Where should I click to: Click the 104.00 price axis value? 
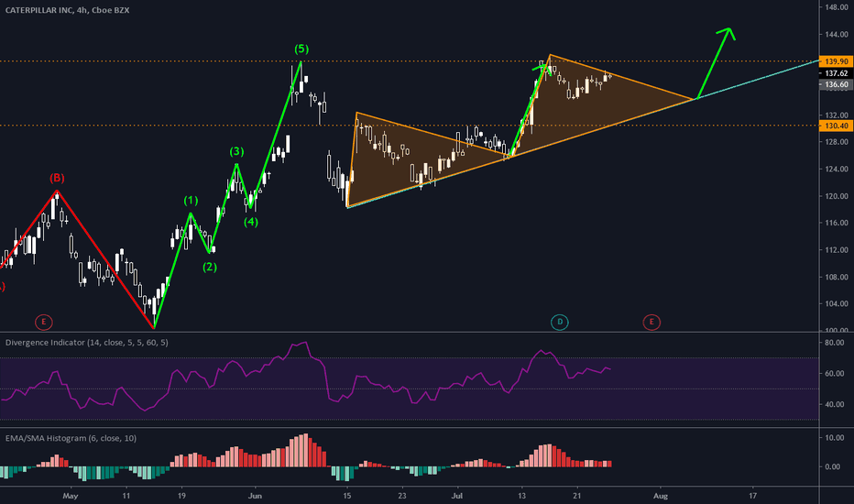pos(837,303)
